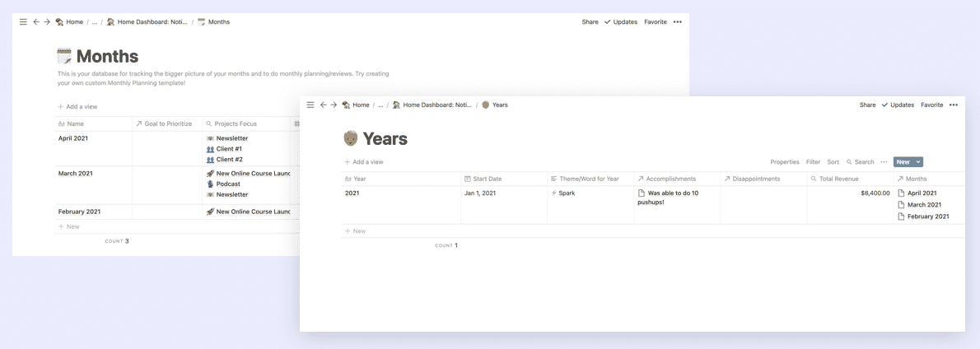
Task: Add New row in Years table
Action: pos(354,231)
